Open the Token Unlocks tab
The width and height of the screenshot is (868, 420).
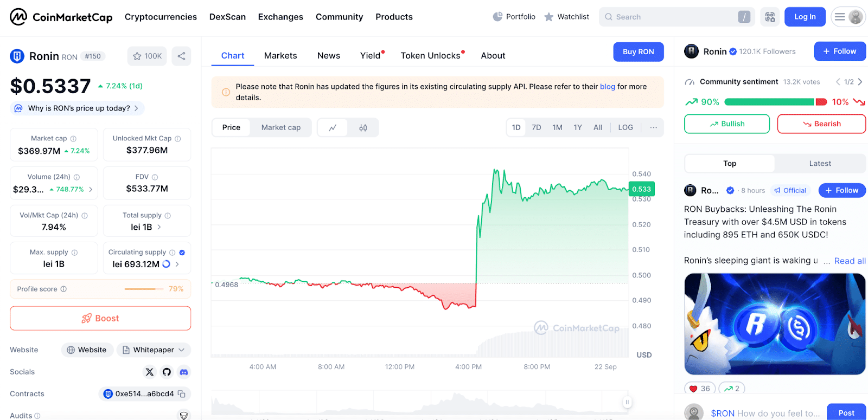tap(430, 55)
